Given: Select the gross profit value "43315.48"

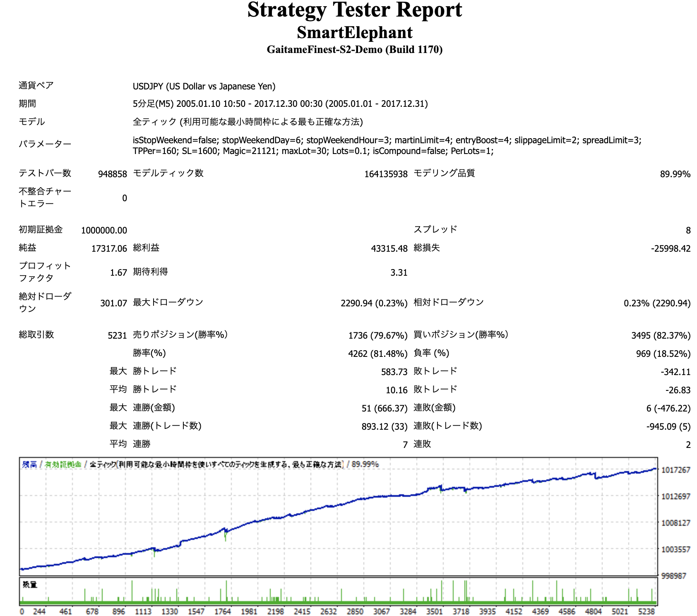Looking at the screenshot, I should click(389, 248).
